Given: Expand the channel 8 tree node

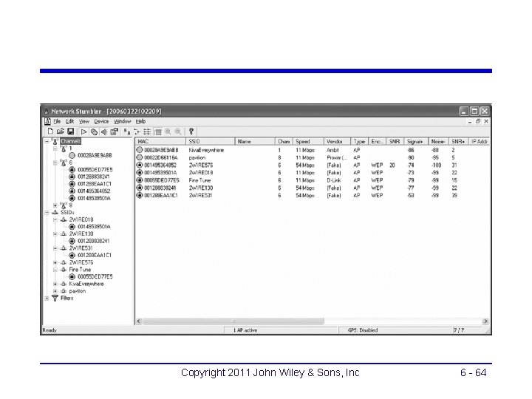Looking at the screenshot, I should [55, 205].
